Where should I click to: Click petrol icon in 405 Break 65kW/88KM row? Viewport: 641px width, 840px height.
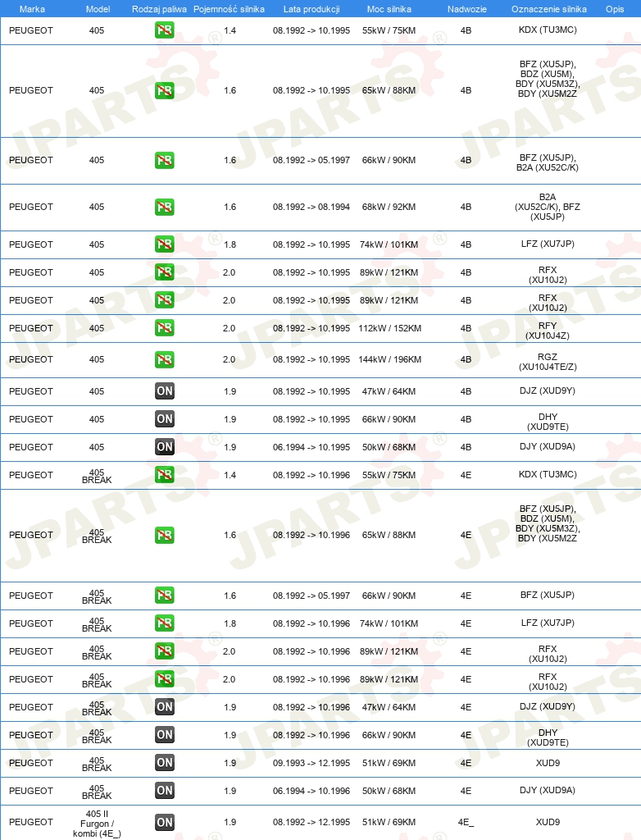165,535
